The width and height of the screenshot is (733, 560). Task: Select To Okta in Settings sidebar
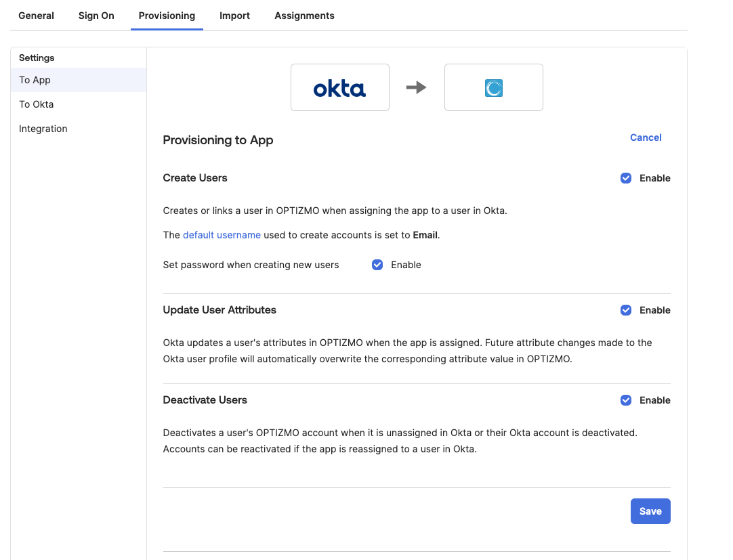[x=79, y=104]
